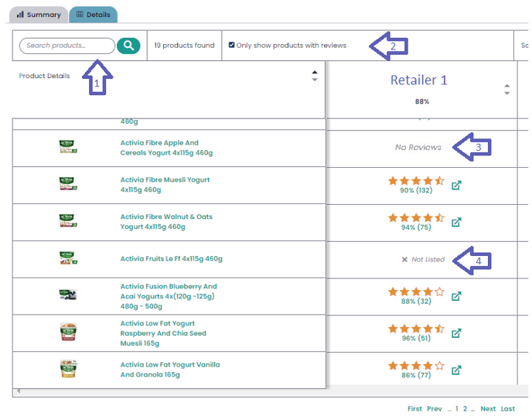Click thumbnail of Activia Fibre Apple And Cereals
Screen dimensions: 532x416
point(68,147)
